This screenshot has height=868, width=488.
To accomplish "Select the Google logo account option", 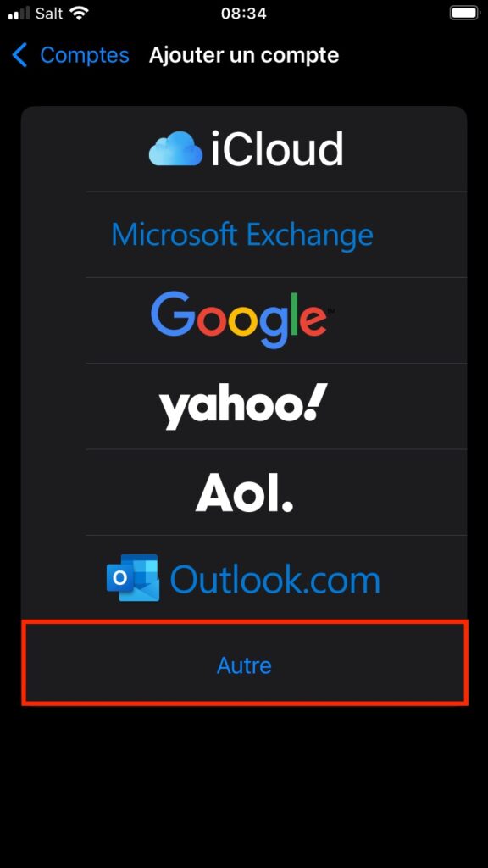I will point(243,320).
